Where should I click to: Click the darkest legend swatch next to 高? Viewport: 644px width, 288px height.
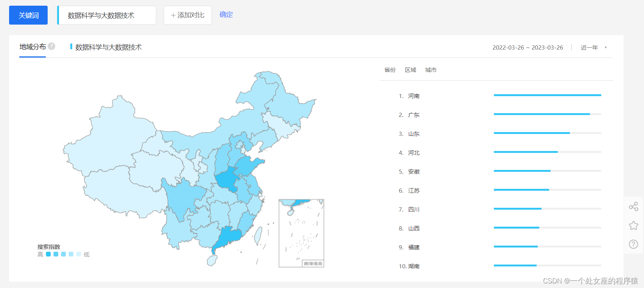(48, 254)
